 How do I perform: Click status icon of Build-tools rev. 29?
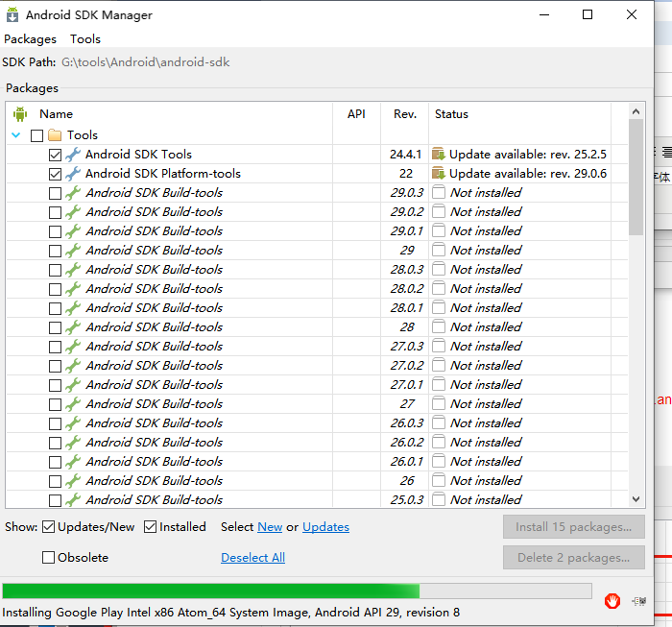[439, 250]
